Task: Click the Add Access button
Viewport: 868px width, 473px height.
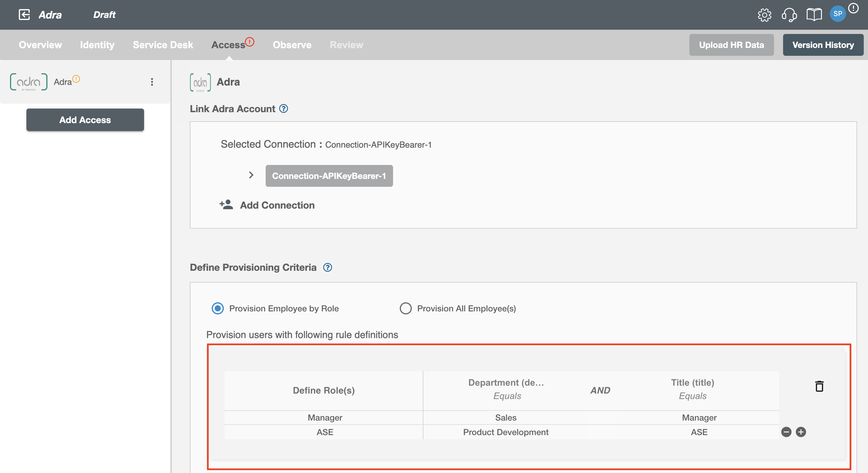Action: 85,119
